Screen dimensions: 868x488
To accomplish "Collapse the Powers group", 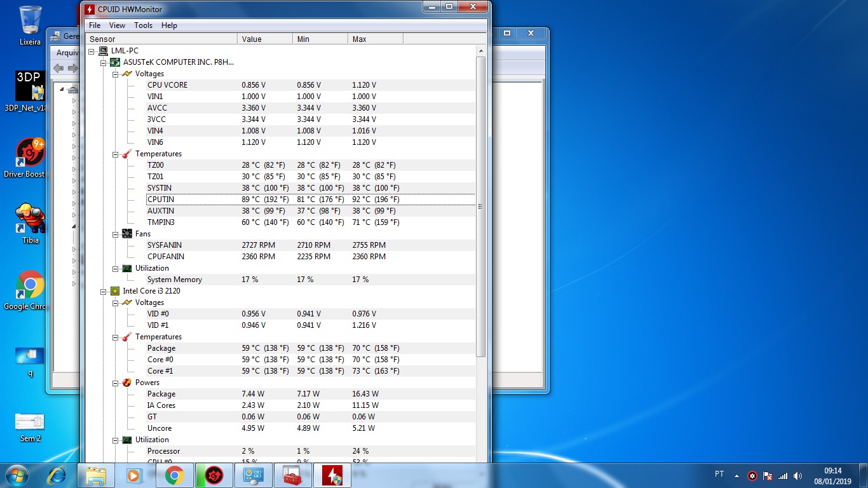I will point(116,383).
